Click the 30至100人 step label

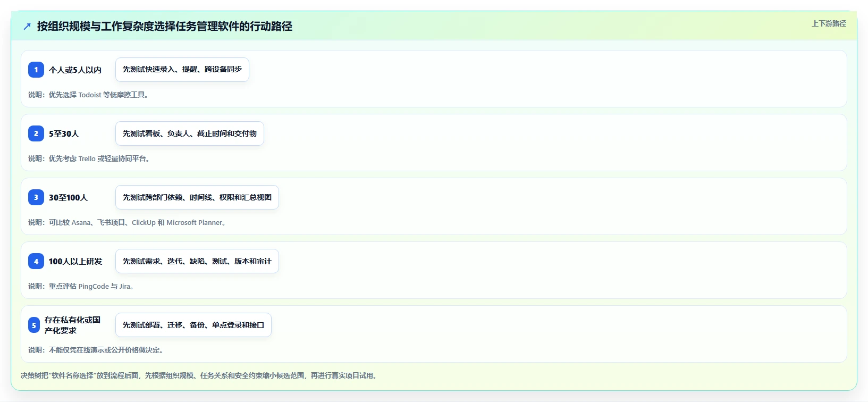pyautogui.click(x=68, y=197)
